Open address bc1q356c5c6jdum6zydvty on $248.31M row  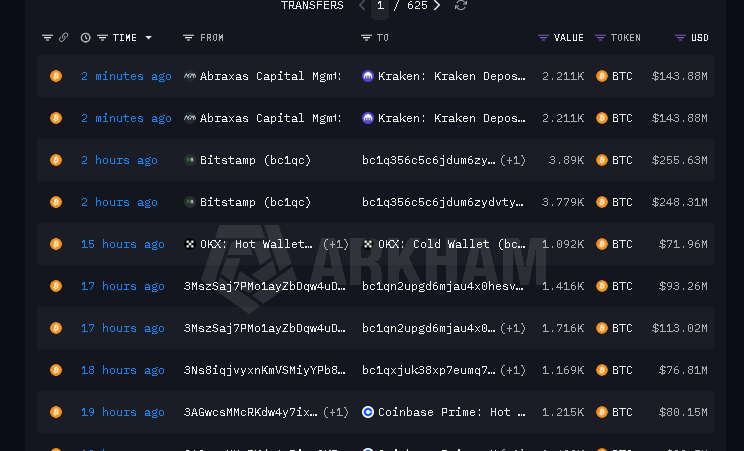[x=443, y=202]
